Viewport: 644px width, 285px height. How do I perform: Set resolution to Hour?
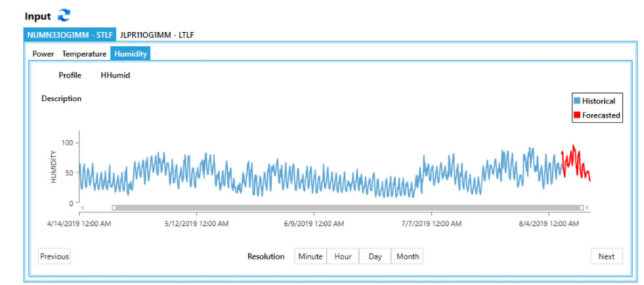[x=343, y=256]
